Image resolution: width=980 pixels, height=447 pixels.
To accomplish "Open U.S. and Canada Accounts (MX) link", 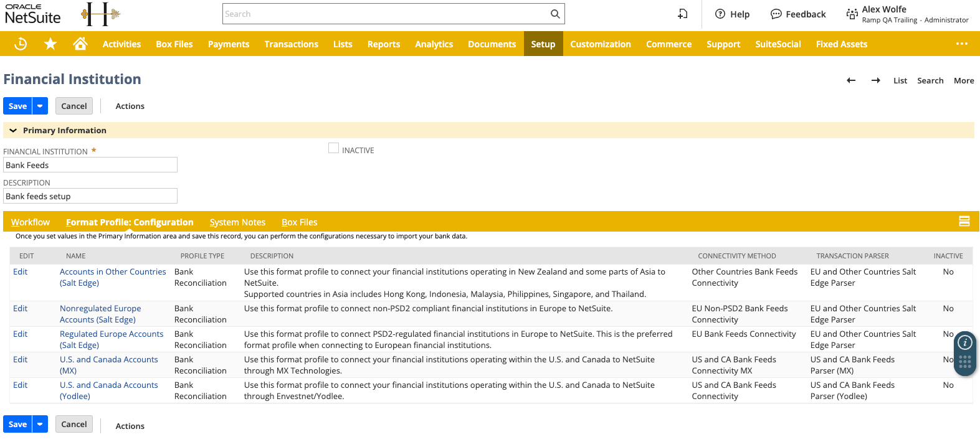I will [x=109, y=365].
